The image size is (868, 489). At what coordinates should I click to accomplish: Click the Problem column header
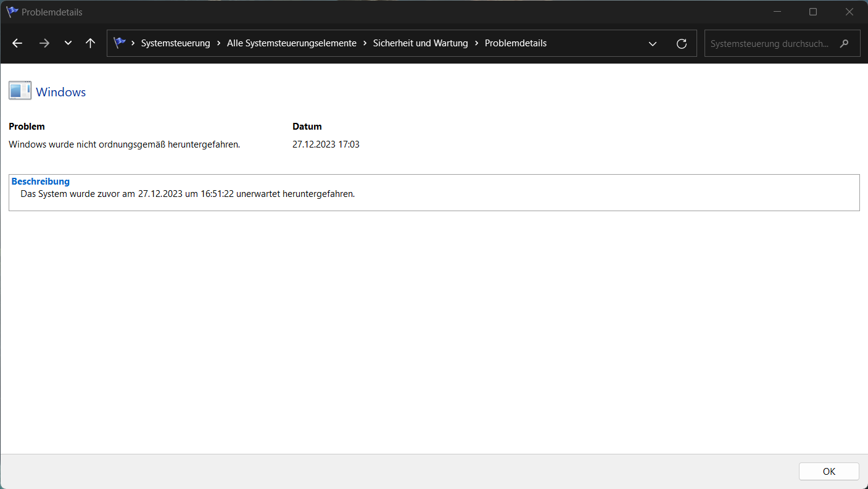click(27, 127)
